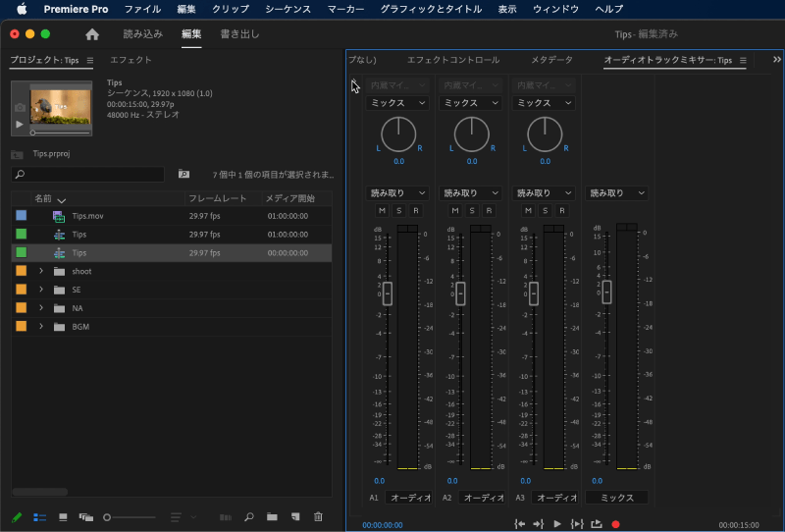Click the project search field
Screen dimensions: 785x532
pyautogui.click(x=88, y=174)
